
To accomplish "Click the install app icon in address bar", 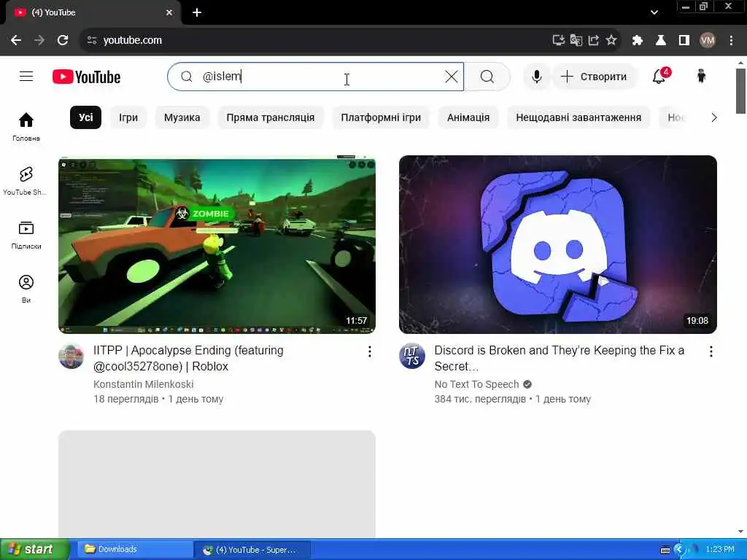I will point(558,41).
